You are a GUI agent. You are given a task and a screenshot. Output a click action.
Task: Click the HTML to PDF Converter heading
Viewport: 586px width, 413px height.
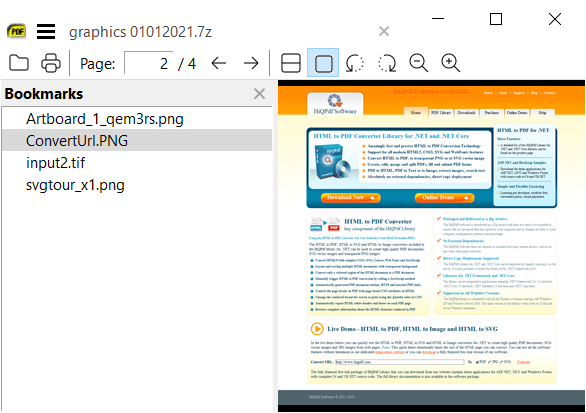pos(378,221)
